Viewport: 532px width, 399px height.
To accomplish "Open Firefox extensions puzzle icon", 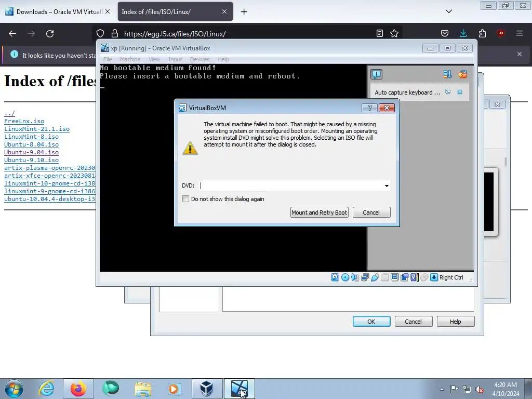I will (482, 33).
